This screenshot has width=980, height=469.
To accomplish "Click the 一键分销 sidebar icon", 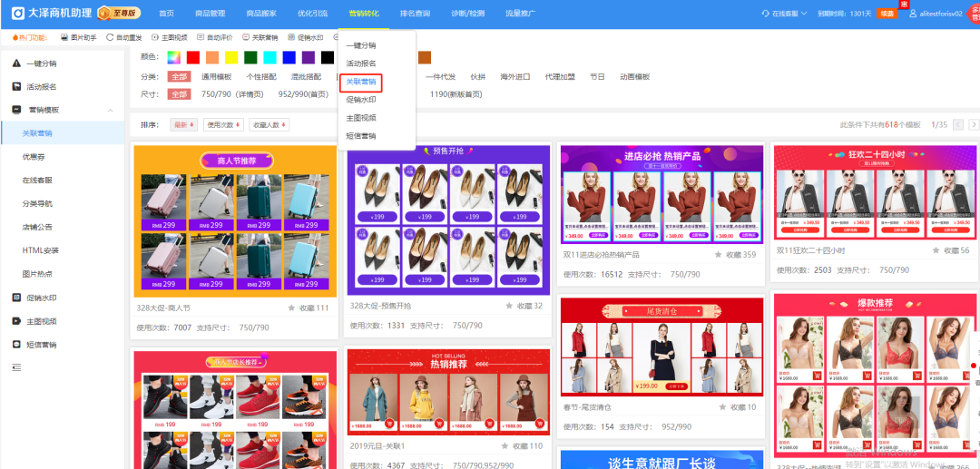I will click(x=16, y=64).
